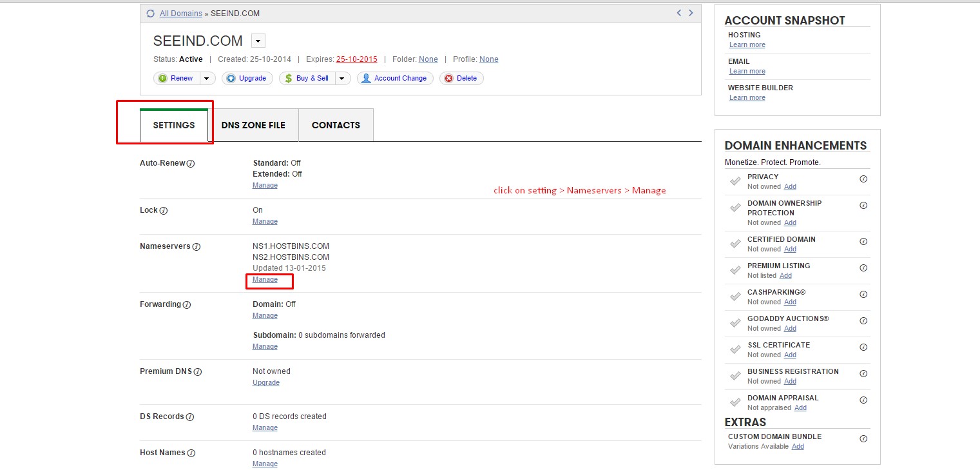
Task: Click Add link for Domain Appraisal
Action: tap(800, 408)
